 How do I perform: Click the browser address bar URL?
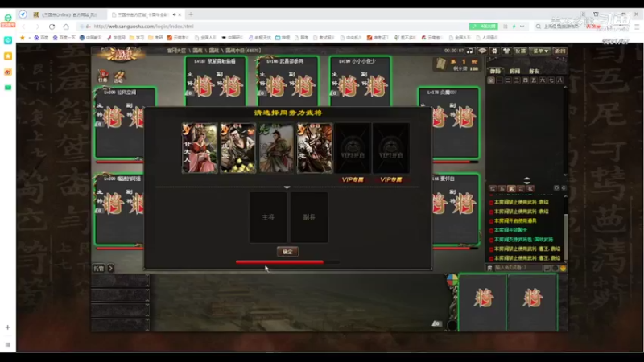(x=144, y=27)
